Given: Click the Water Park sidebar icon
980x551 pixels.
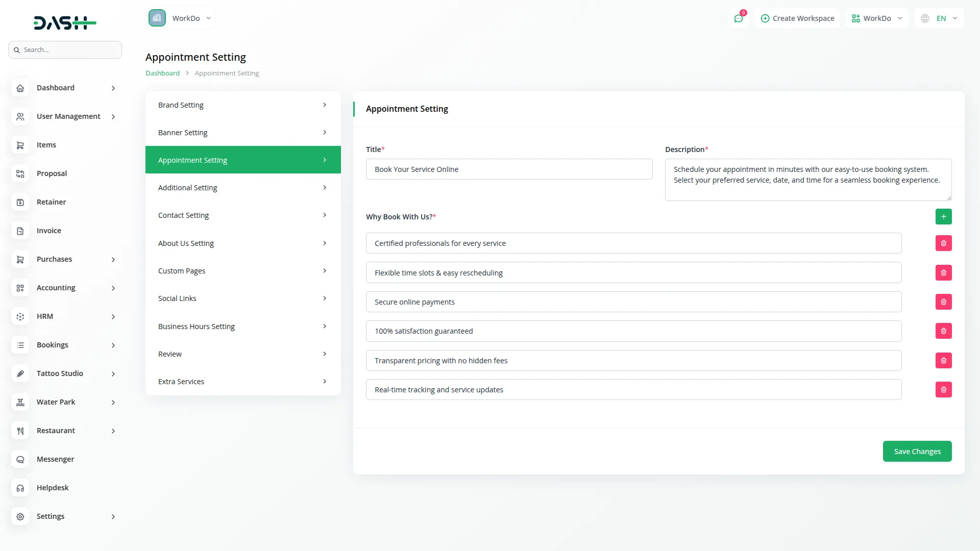Looking at the screenshot, I should pyautogui.click(x=20, y=402).
